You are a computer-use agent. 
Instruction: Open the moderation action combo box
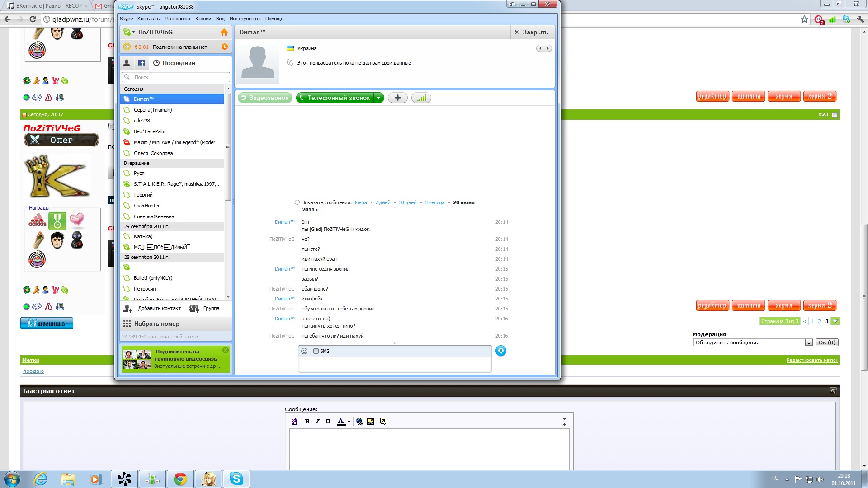tap(753, 343)
